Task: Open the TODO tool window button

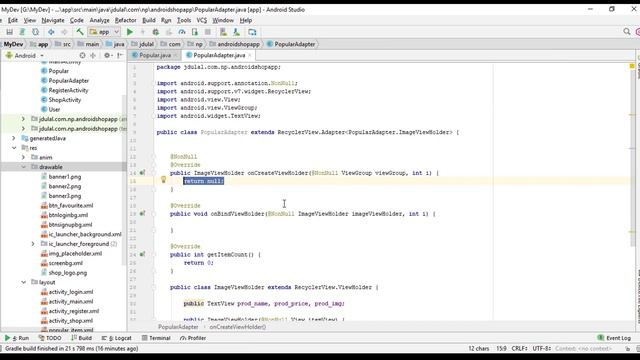Action: point(50,338)
